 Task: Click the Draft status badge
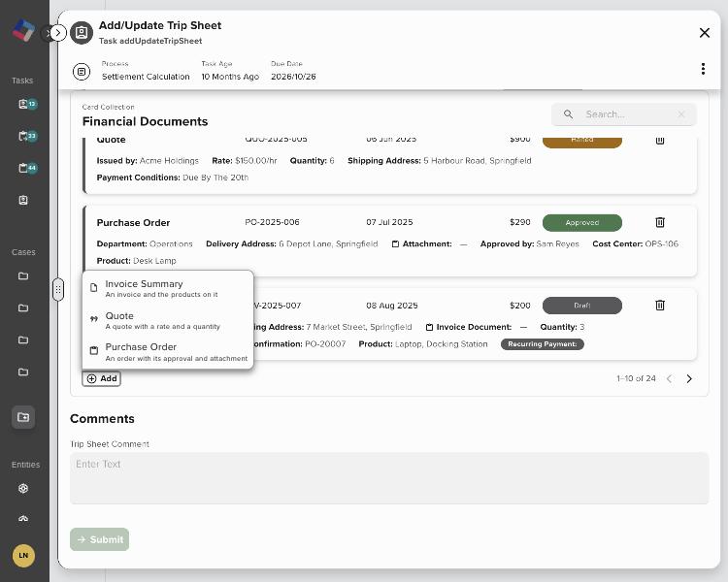point(582,306)
